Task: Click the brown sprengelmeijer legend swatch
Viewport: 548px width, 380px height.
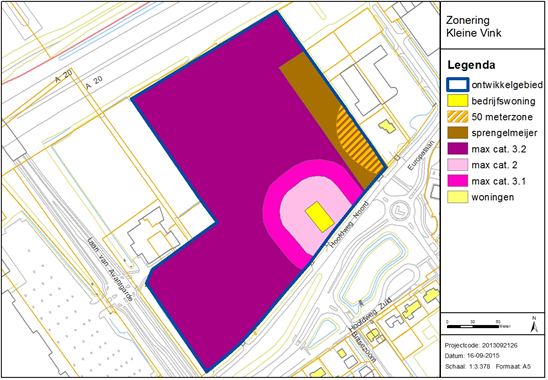Action: [x=457, y=132]
